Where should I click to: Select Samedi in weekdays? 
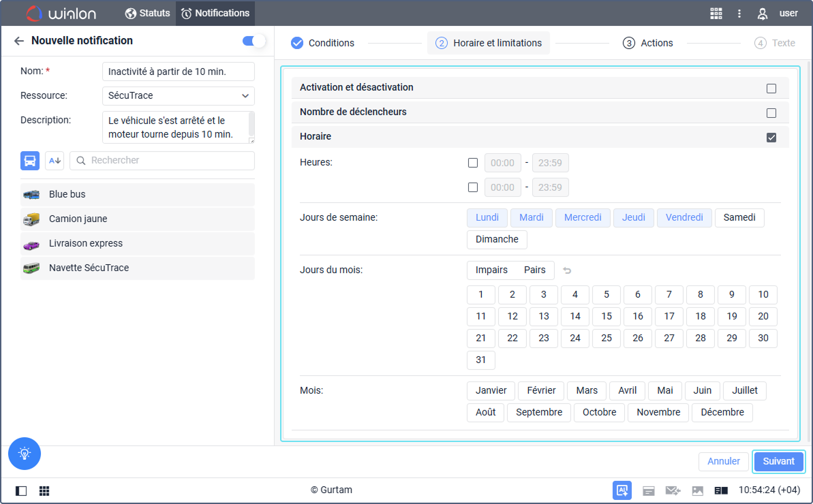[x=739, y=218]
